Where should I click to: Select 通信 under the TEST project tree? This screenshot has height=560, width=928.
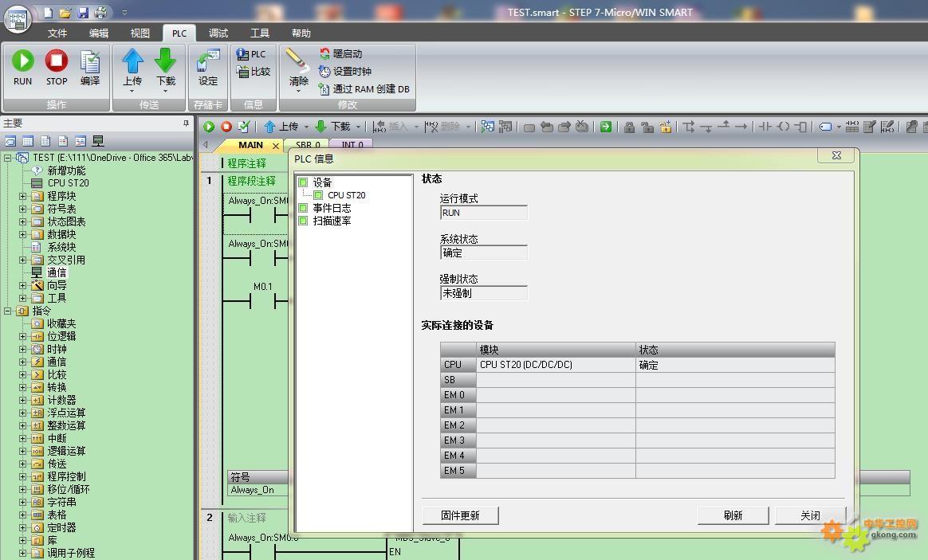tap(57, 272)
